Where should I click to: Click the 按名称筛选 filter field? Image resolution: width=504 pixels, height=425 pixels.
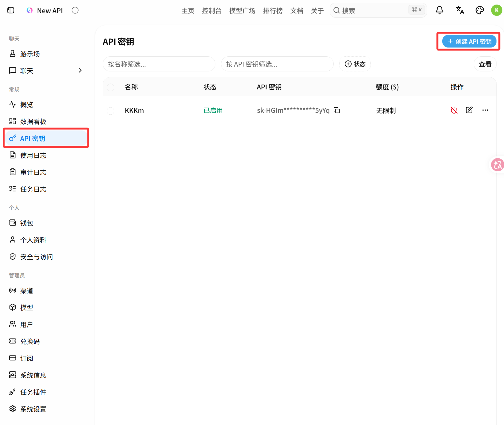point(159,64)
